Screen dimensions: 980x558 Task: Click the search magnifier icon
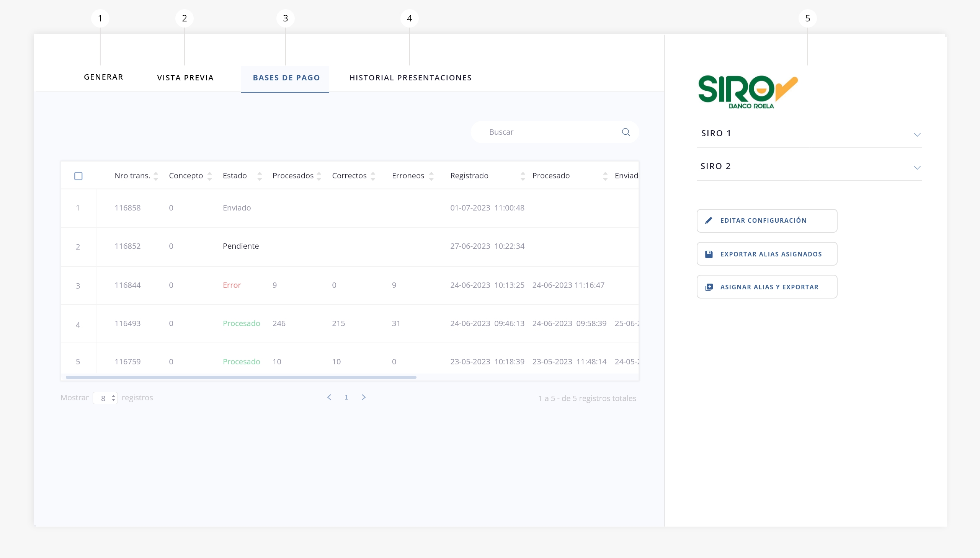tap(626, 132)
